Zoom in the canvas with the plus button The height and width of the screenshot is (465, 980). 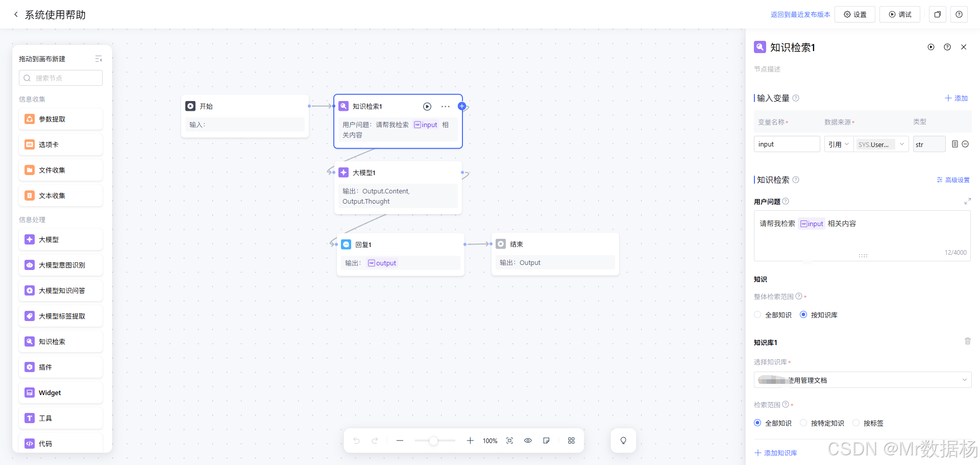(470, 440)
